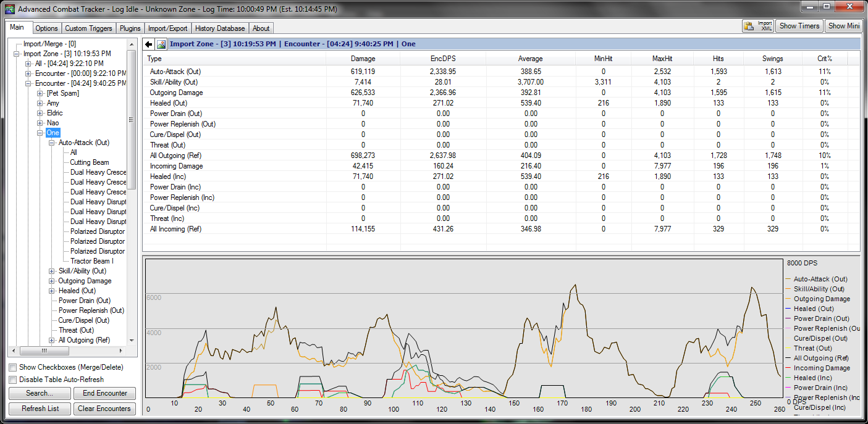This screenshot has height=424, width=868.
Task: Enable Show Checkboxes (Merge/Delete) option
Action: [13, 367]
